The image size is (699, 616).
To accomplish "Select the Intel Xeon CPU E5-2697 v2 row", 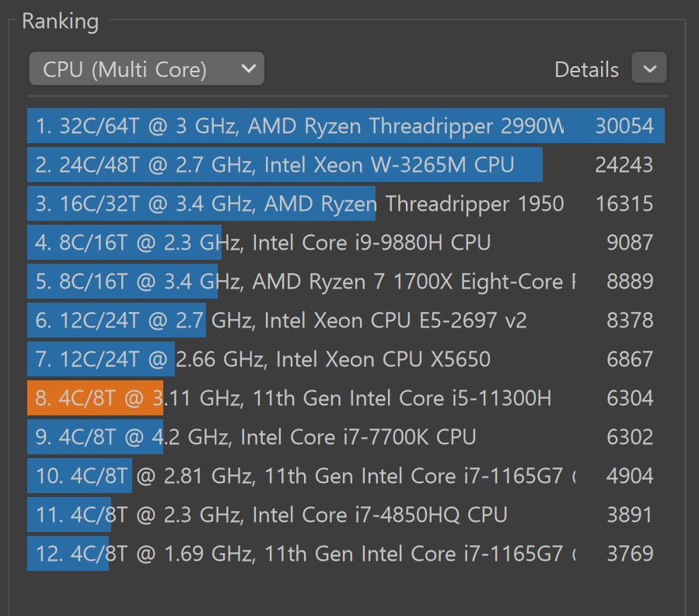I will click(x=345, y=320).
